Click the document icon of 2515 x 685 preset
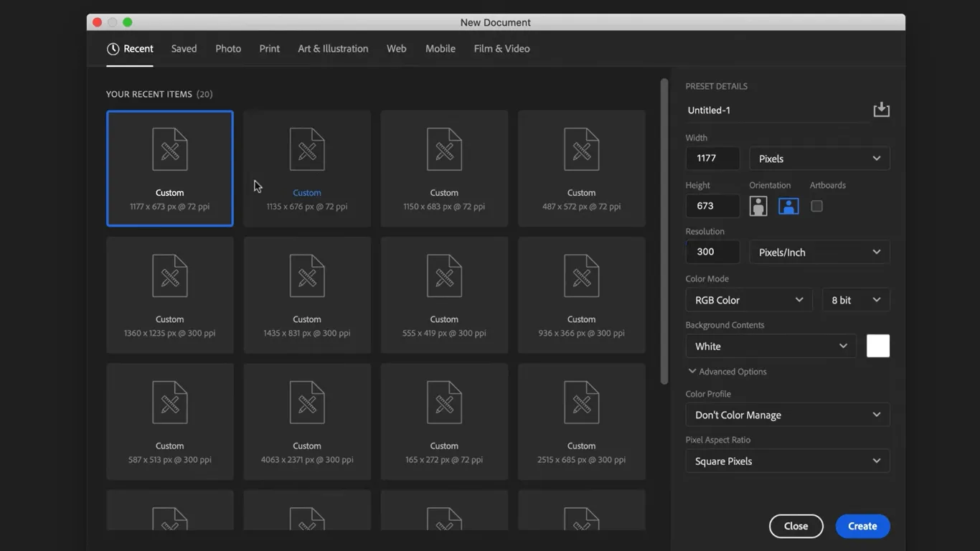 pos(582,402)
